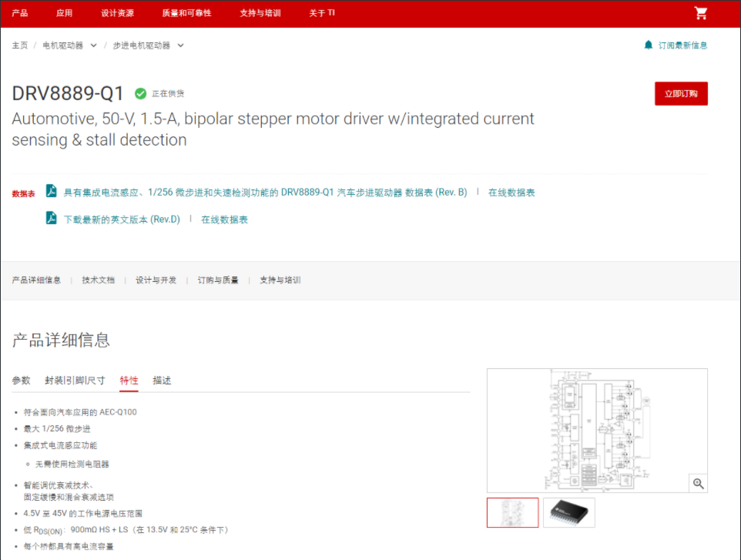Click PDF icon for Rev. B datasheet
Screen dimensions: 741x560
click(52, 191)
